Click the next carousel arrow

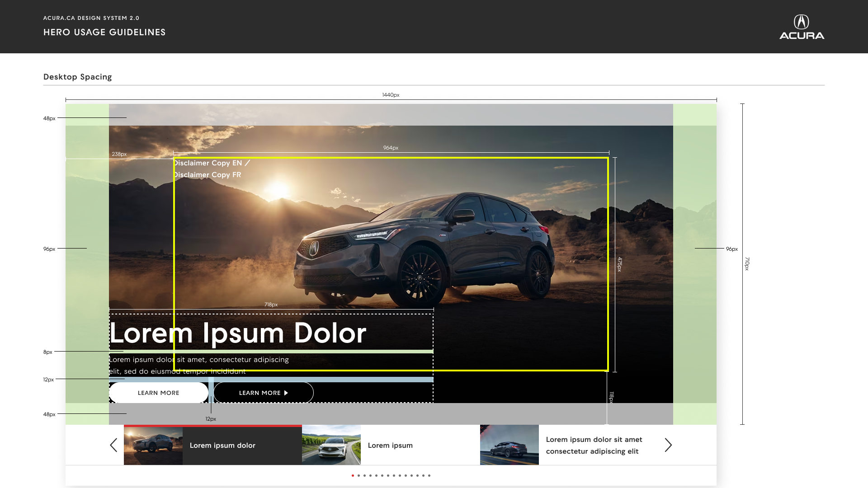point(668,445)
